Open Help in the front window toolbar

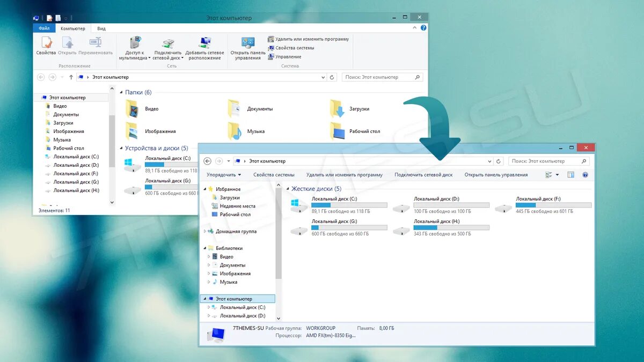coord(585,175)
